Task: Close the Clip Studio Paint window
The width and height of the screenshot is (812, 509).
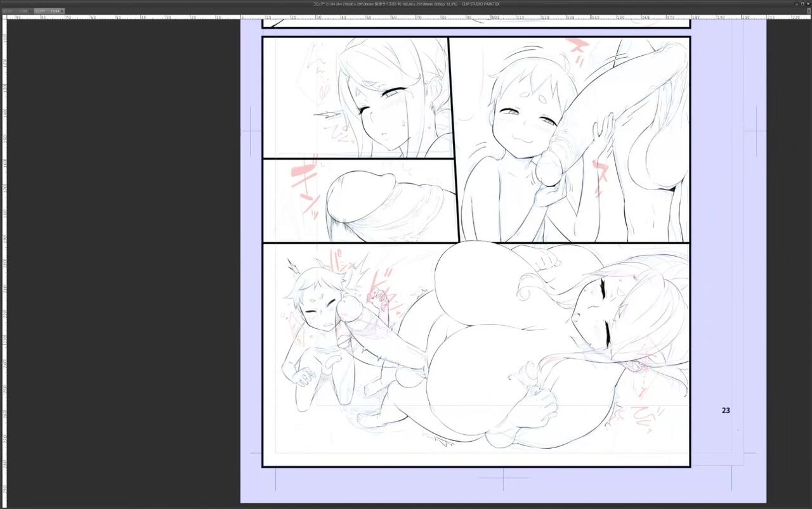Action: (x=807, y=3)
